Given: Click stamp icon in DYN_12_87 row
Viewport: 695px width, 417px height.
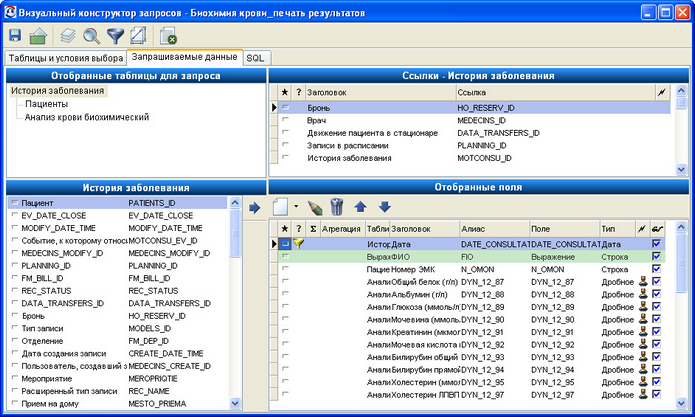Looking at the screenshot, I should pyautogui.click(x=643, y=281).
